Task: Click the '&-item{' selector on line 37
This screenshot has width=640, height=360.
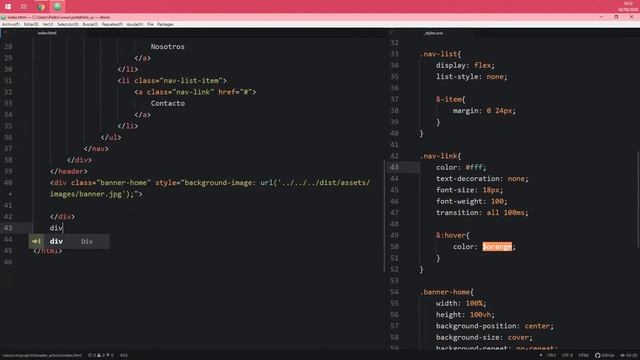Action: [451, 99]
